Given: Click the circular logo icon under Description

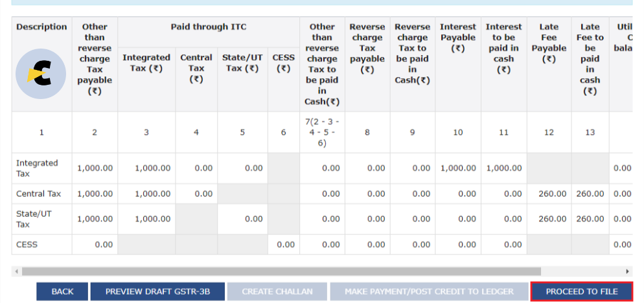Looking at the screenshot, I should click(41, 74).
